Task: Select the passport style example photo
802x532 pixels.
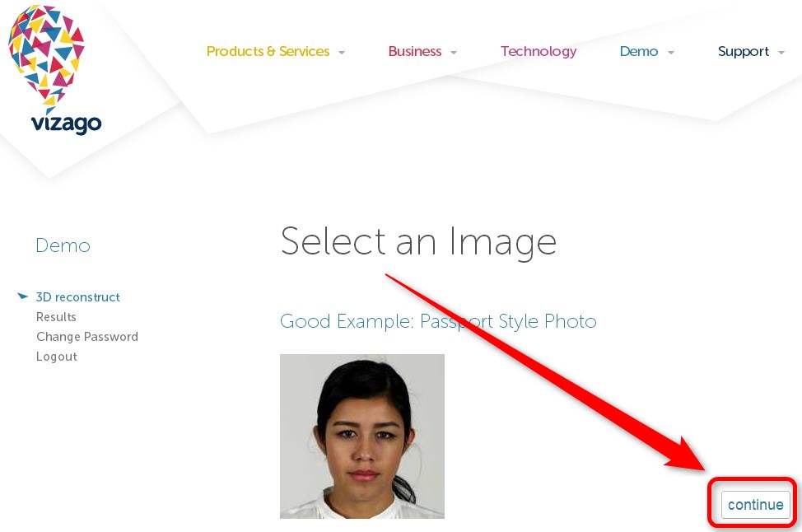Action: (x=362, y=436)
